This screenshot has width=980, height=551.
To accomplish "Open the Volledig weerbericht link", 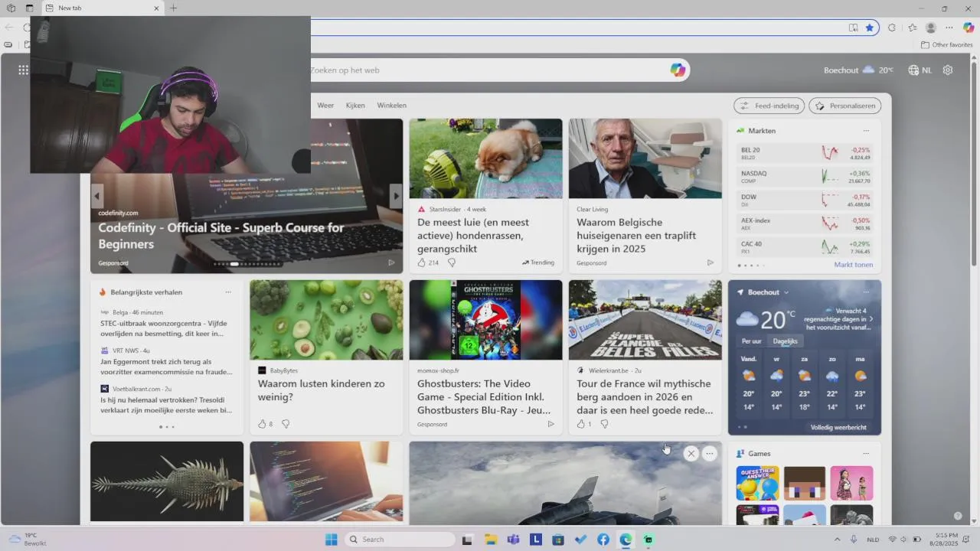I will pos(838,427).
